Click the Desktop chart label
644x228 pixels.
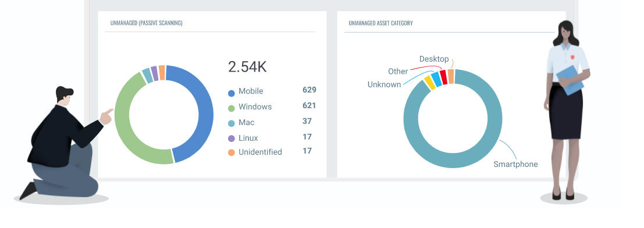434,59
